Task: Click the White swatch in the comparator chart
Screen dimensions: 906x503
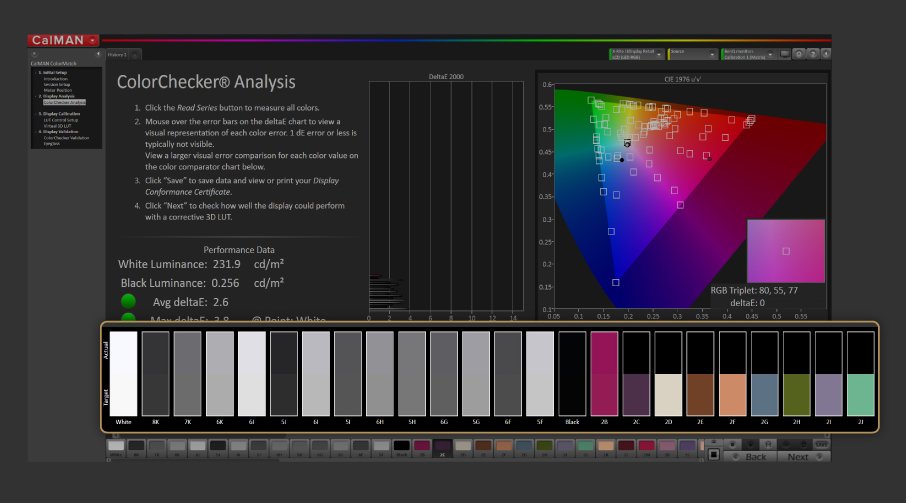Action: 124,374
